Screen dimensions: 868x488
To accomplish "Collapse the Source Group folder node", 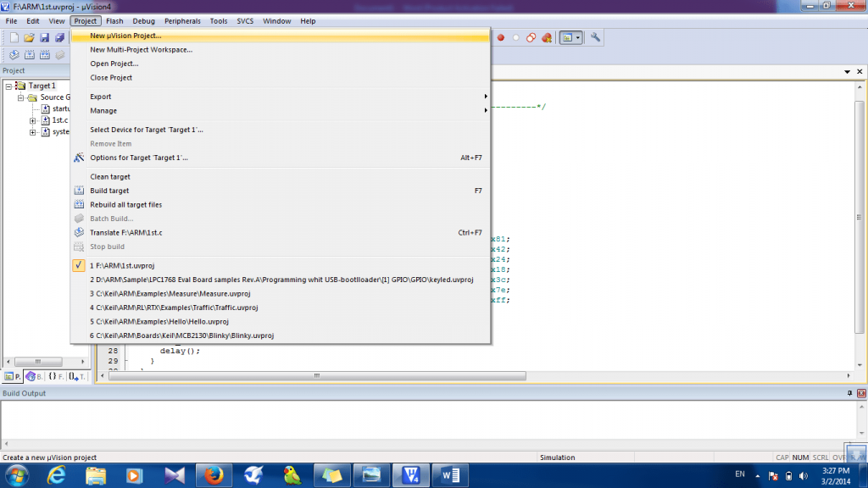I will [21, 97].
